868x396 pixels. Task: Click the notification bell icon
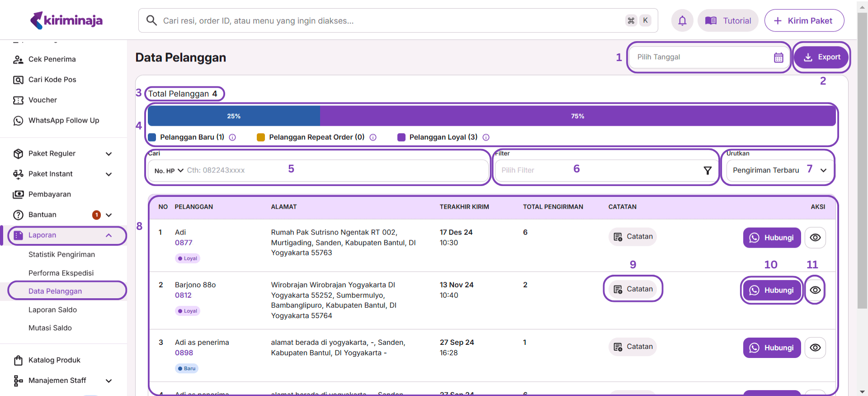click(x=682, y=21)
